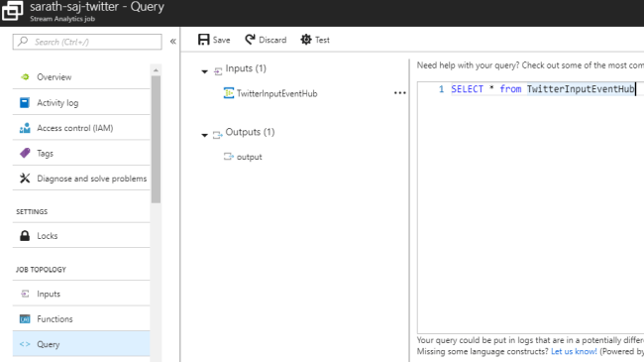This screenshot has height=362, width=644.
Task: Follow the Let us know! link
Action: [574, 351]
